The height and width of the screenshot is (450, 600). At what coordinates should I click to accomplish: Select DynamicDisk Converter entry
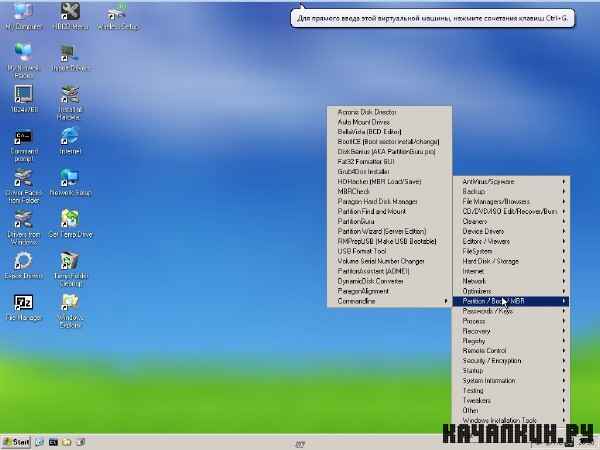tap(389, 281)
